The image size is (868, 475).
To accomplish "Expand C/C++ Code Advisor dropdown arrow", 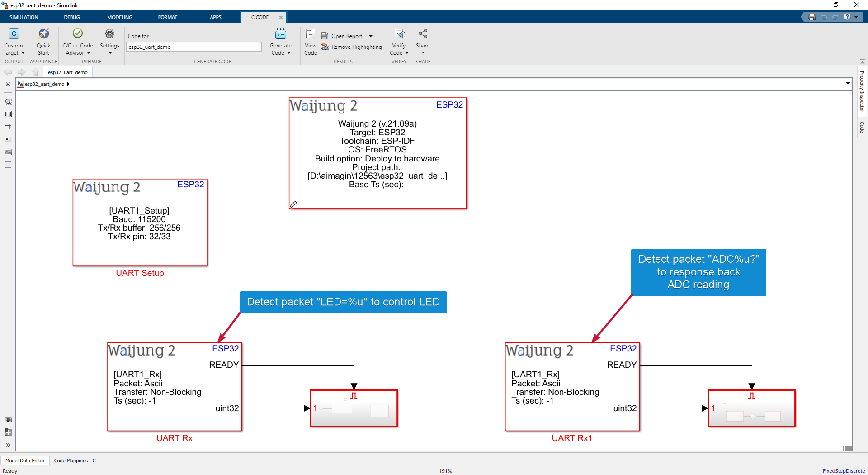I will coord(89,53).
